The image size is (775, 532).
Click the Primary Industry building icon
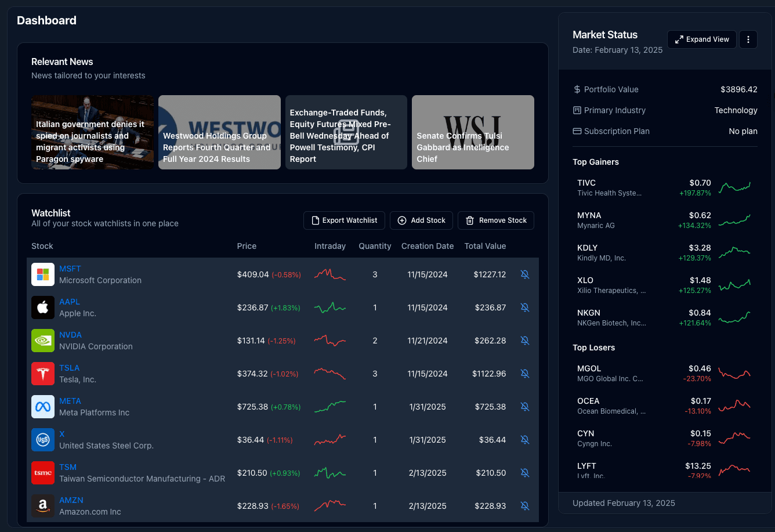pos(577,110)
